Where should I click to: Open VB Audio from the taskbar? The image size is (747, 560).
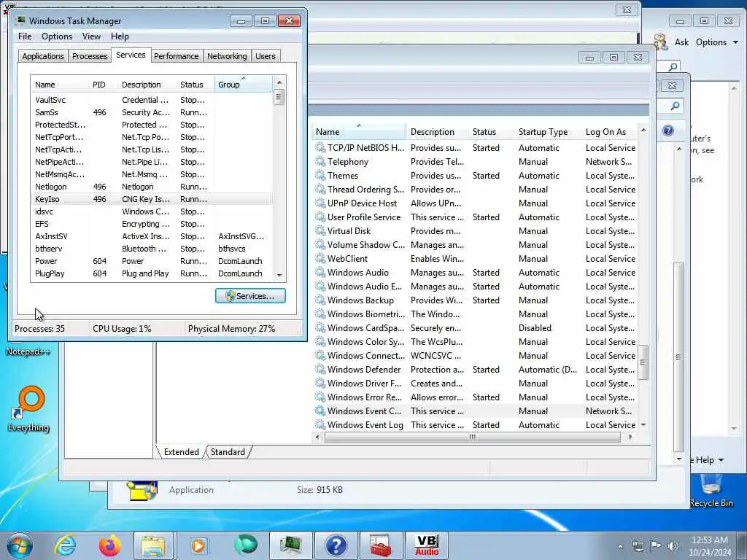point(426,545)
